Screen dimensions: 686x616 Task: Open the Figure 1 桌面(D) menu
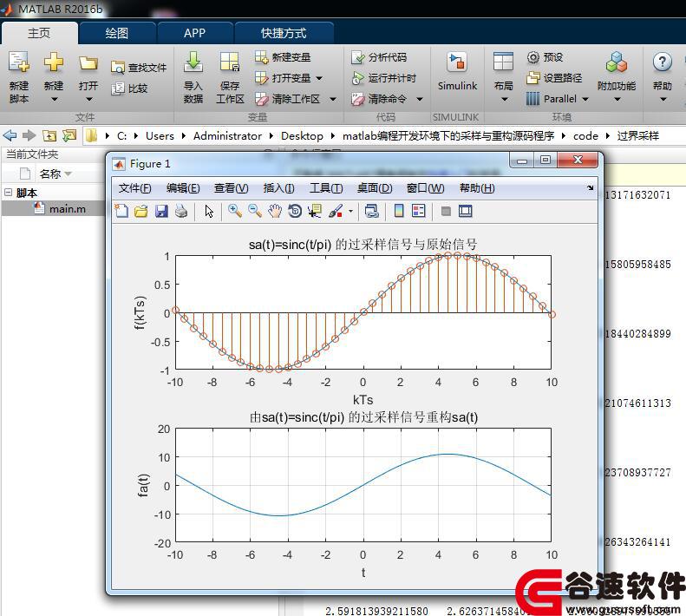375,188
